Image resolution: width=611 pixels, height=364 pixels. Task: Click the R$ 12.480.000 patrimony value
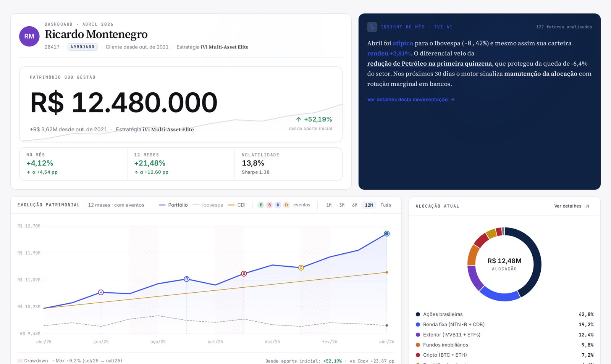(124, 103)
